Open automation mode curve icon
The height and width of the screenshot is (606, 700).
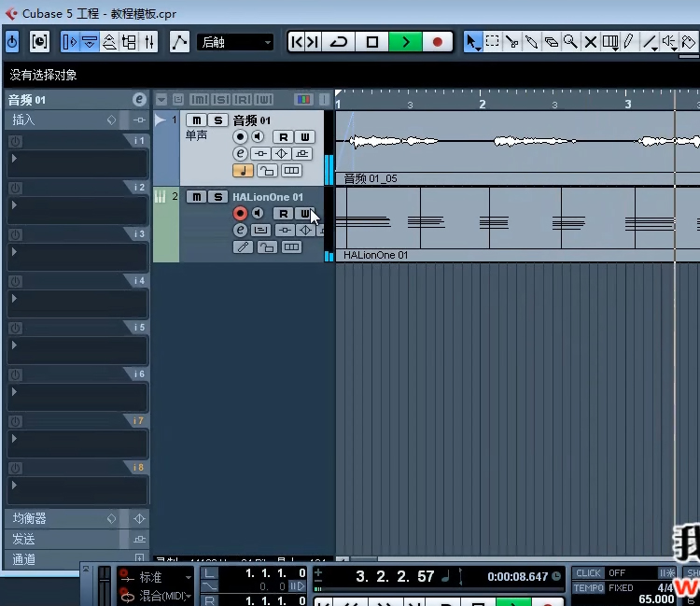click(x=179, y=42)
